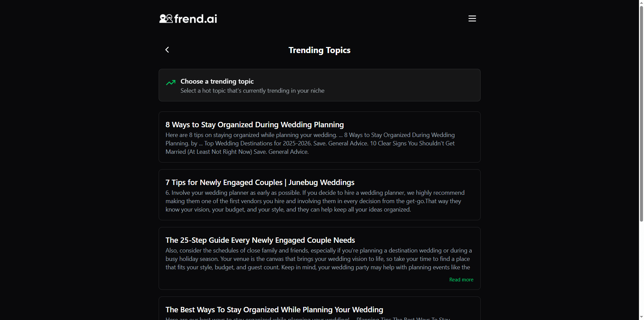This screenshot has width=644, height=320.
Task: Open the "Read more" link
Action: pos(461,279)
